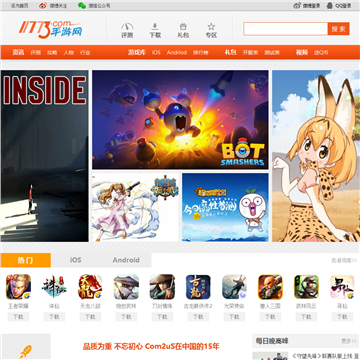Click 去游戏库>> link beside the tabs
Screen dimensions: 360x360
tap(344, 260)
